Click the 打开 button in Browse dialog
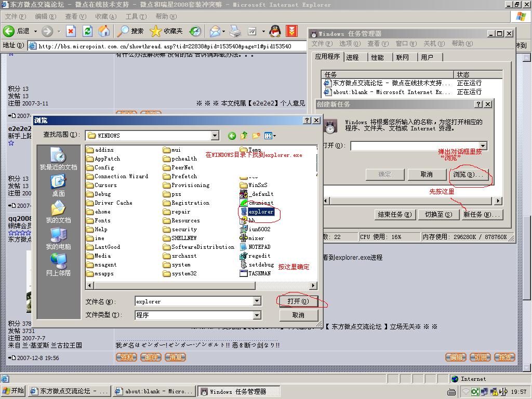Viewport: 532px width, 399px height. click(299, 301)
